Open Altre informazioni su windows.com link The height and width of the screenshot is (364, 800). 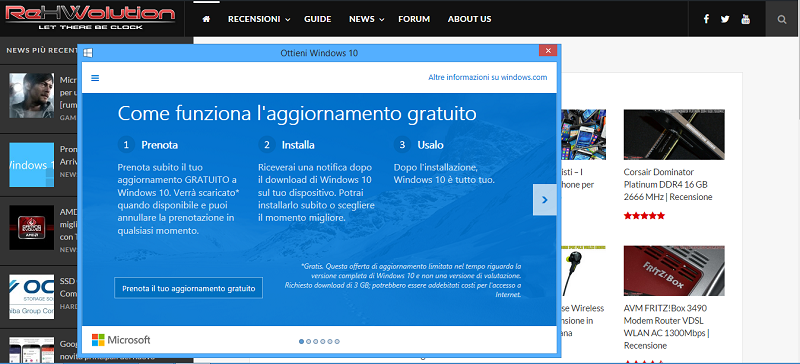[x=487, y=78]
